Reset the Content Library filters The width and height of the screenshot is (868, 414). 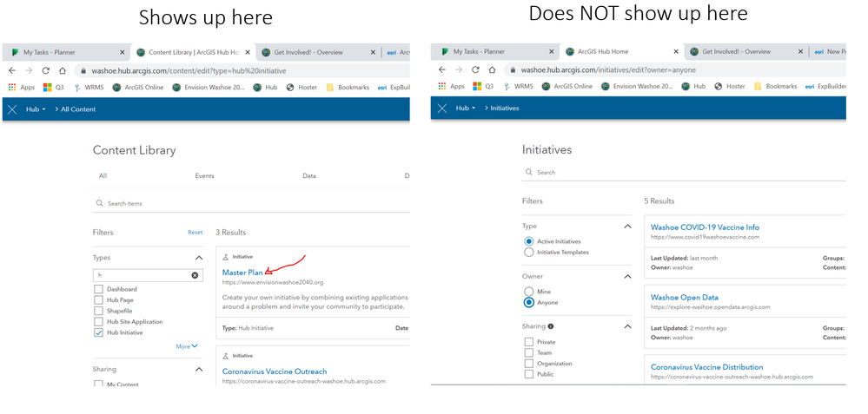[x=195, y=233]
